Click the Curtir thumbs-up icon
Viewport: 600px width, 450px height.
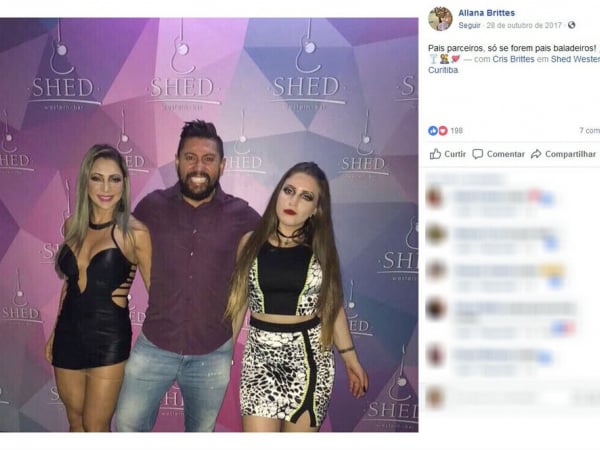click(435, 154)
